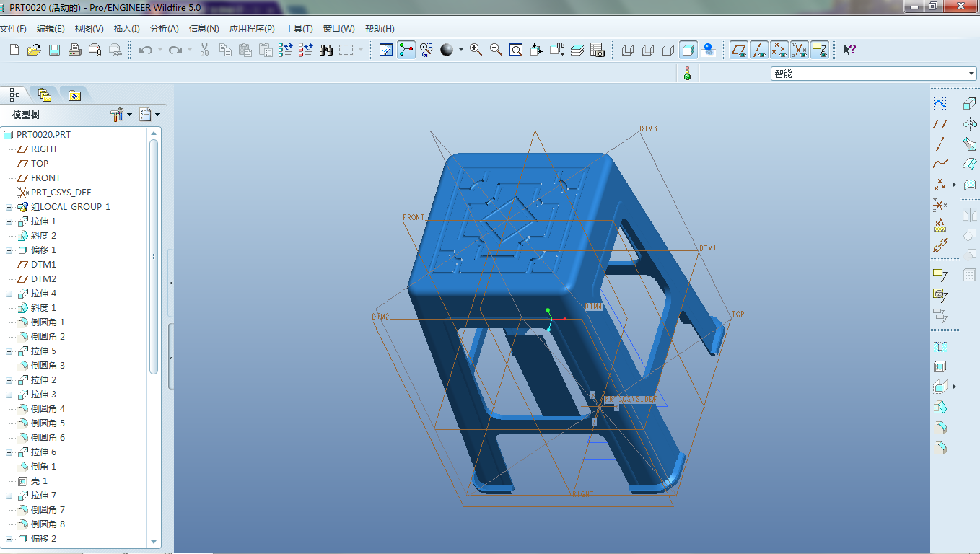Viewport: 980px width, 554px height.
Task: Click the binoculars Find icon
Action: point(325,50)
